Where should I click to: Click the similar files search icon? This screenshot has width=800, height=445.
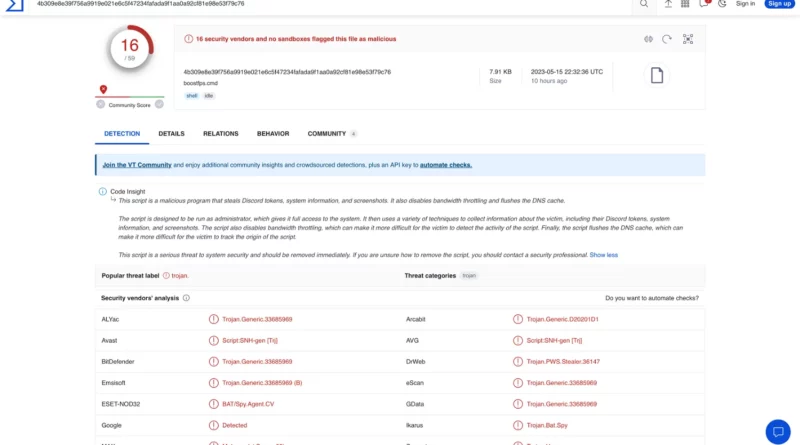pyautogui.click(x=648, y=39)
